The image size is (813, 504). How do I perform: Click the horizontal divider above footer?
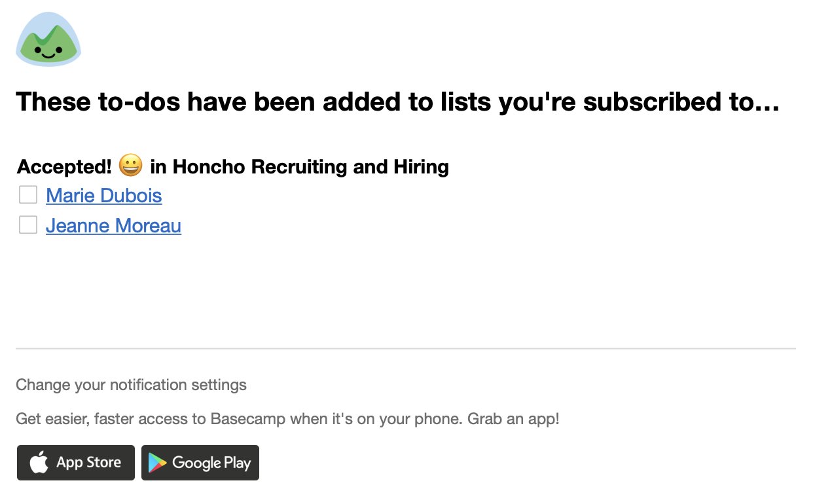[406, 349]
